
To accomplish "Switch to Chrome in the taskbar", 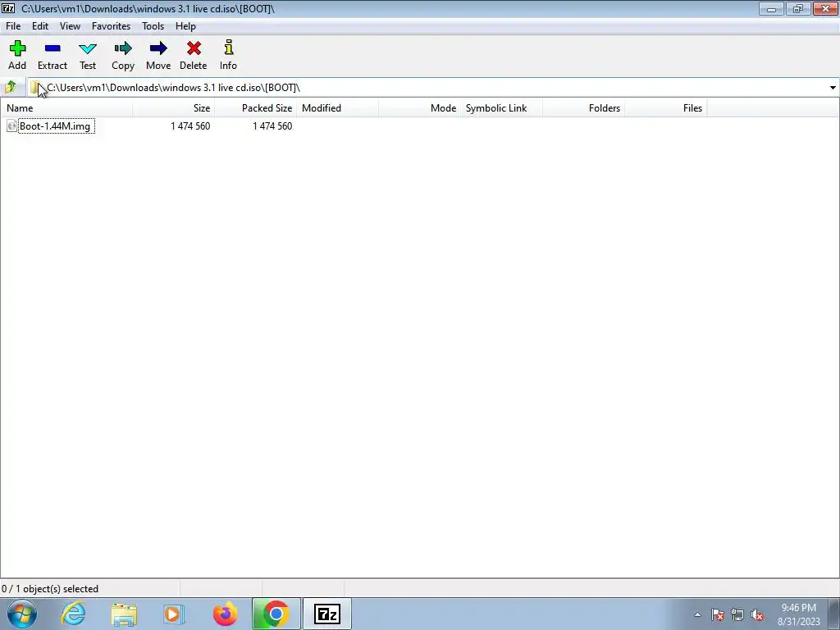I will 276,614.
